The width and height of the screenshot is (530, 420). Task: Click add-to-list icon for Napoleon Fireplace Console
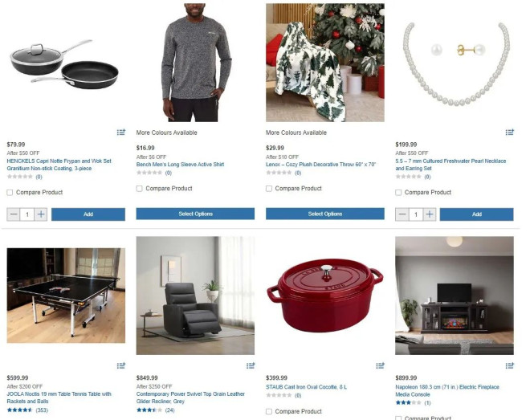click(x=510, y=365)
